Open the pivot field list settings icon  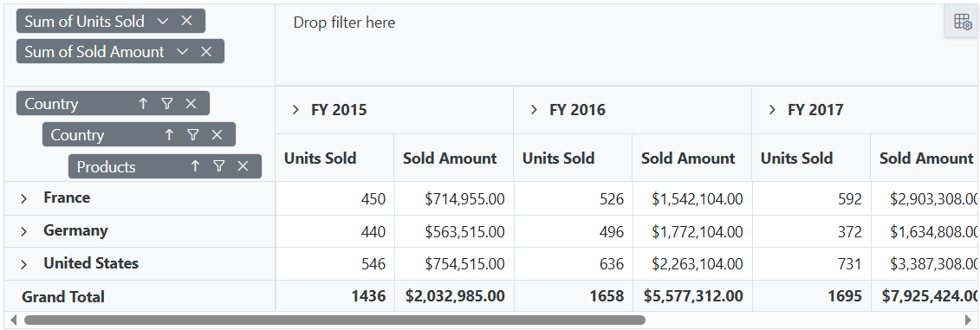(x=963, y=22)
